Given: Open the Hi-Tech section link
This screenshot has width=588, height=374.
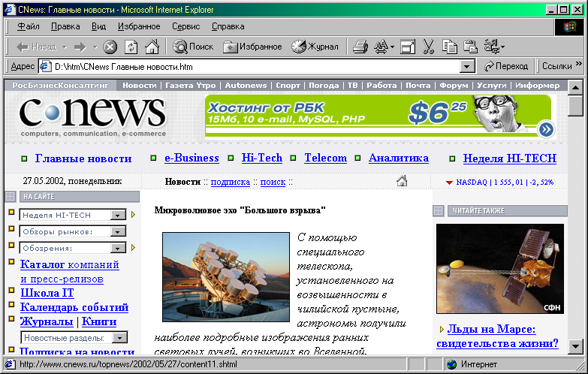Looking at the screenshot, I should click(x=262, y=158).
